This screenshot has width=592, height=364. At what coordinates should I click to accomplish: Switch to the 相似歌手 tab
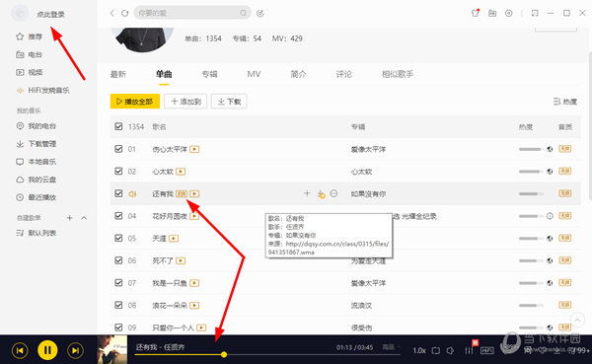coord(398,74)
